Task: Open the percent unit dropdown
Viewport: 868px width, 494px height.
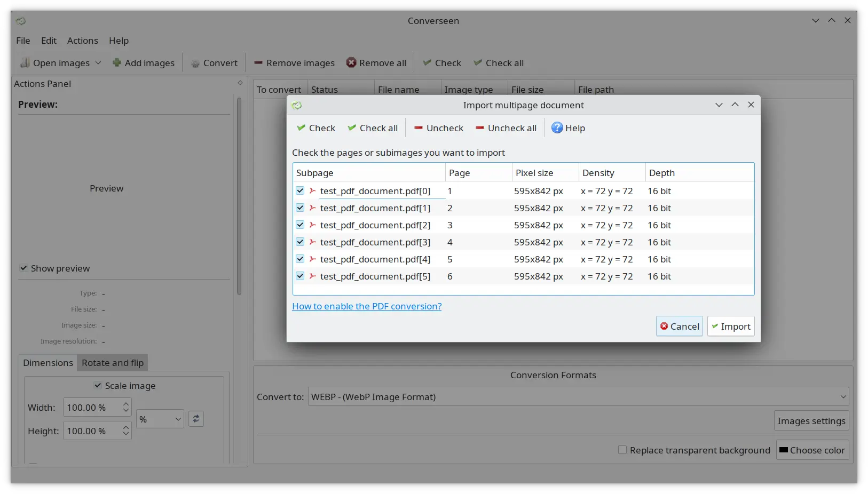Action: tap(160, 419)
